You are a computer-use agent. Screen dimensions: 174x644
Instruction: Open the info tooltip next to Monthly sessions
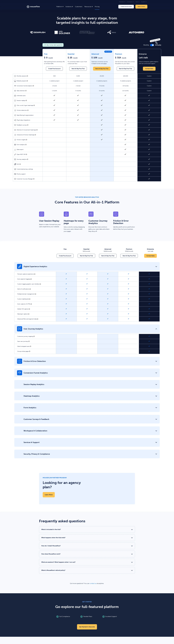[27, 76]
